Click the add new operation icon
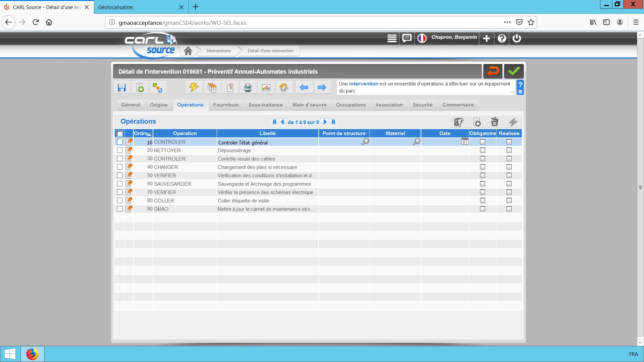The width and height of the screenshot is (644, 362). point(477,122)
